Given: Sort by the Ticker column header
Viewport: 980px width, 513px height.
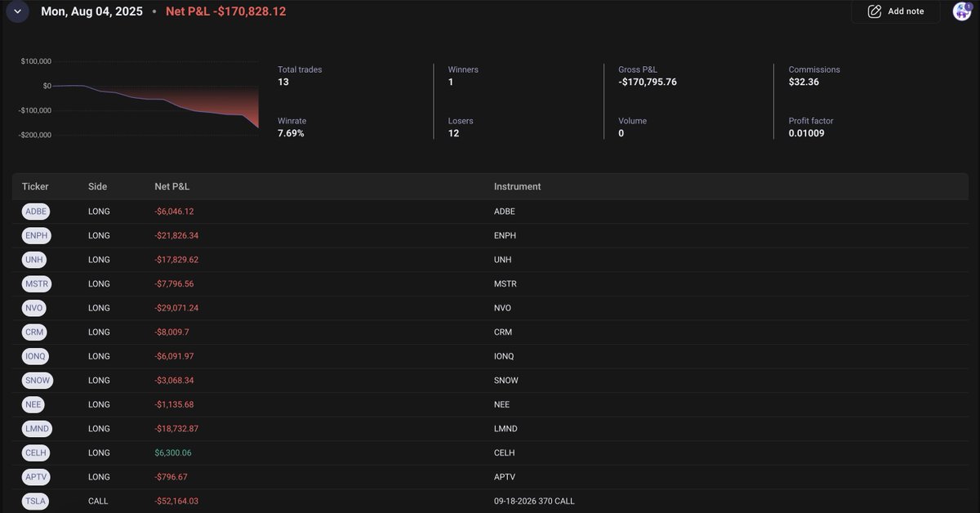Looking at the screenshot, I should [x=35, y=186].
